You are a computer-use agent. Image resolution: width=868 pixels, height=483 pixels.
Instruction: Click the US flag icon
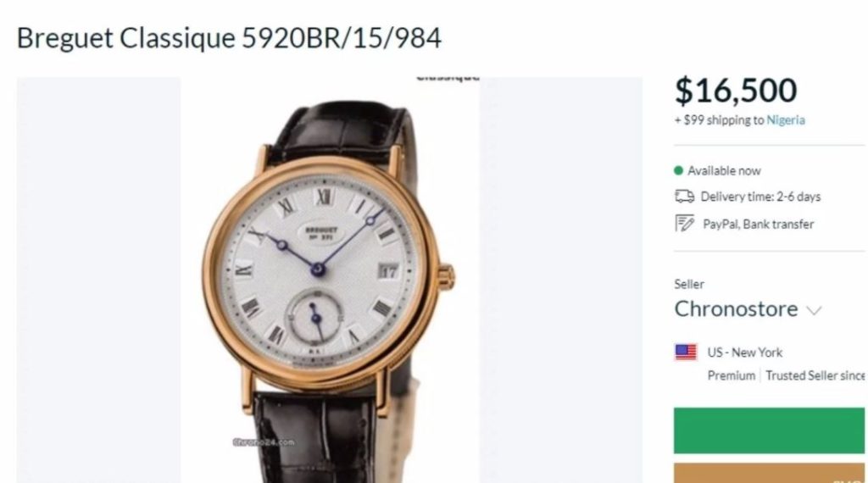point(686,352)
